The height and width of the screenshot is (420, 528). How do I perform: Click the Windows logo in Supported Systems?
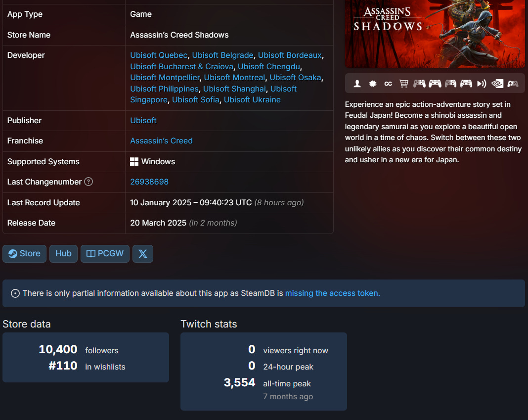tap(134, 161)
